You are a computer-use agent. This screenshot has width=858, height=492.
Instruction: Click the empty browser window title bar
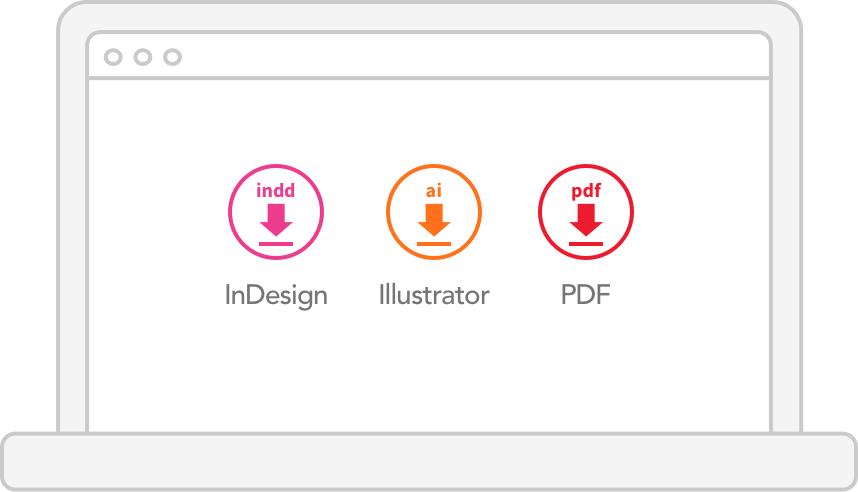point(429,56)
